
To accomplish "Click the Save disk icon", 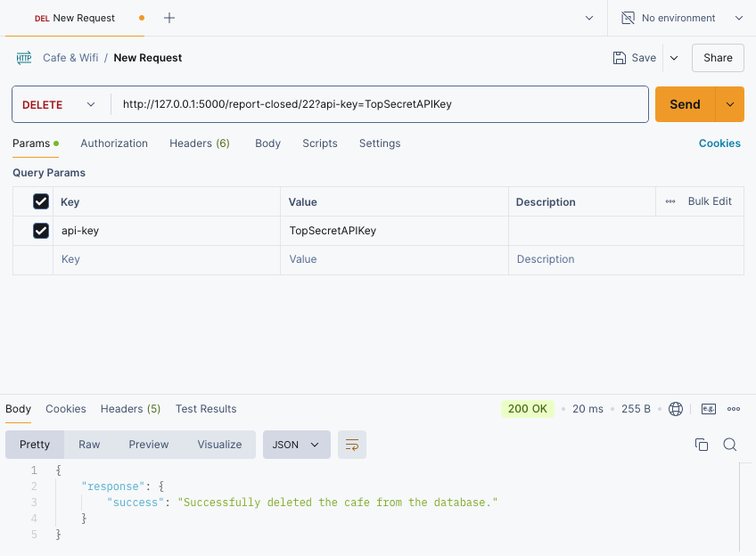I will [619, 58].
